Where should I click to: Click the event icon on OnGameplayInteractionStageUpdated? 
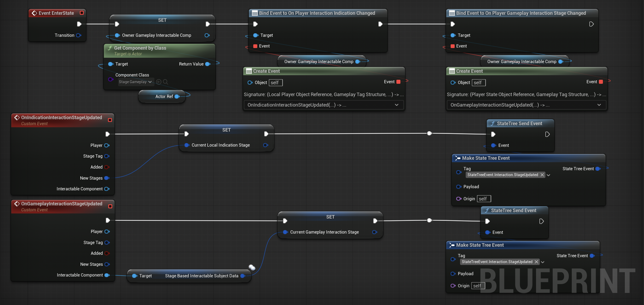click(x=17, y=204)
